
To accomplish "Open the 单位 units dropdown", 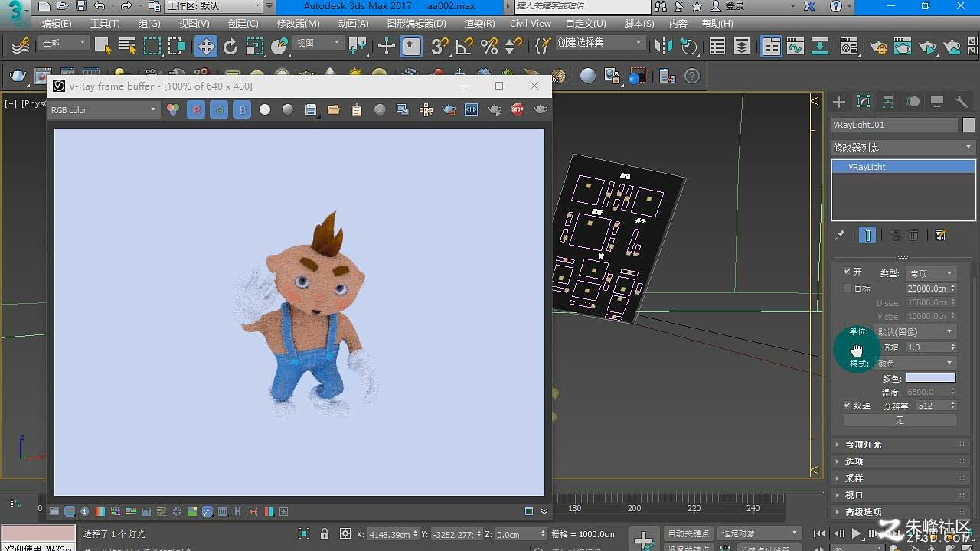I will tap(916, 332).
